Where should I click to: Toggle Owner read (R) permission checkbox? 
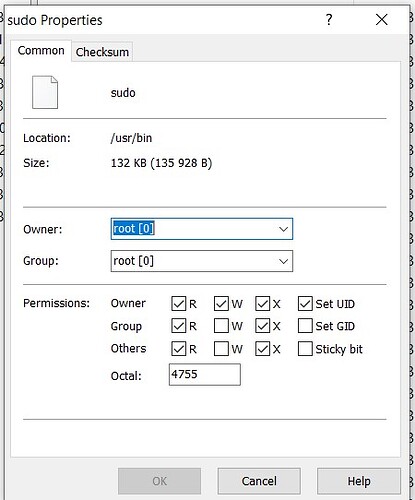coord(178,304)
